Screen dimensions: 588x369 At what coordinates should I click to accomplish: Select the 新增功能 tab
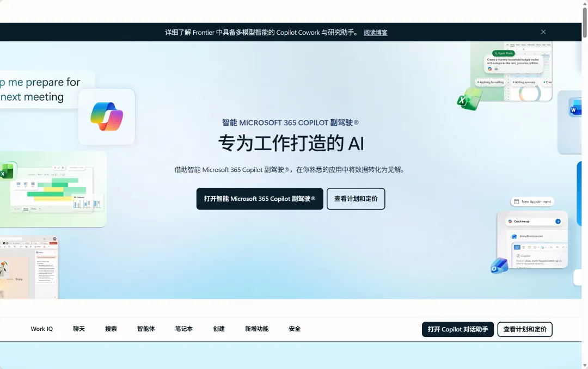pyautogui.click(x=257, y=329)
